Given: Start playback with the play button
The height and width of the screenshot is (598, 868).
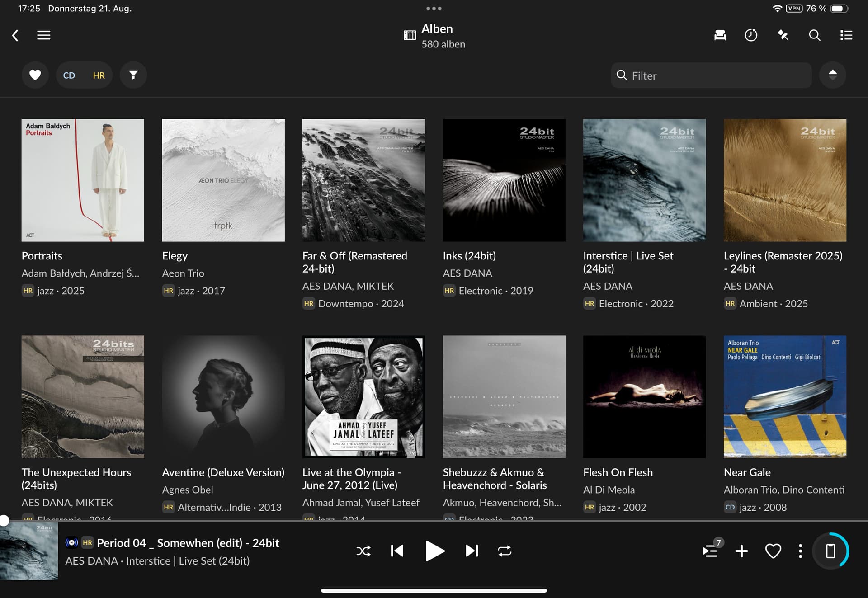Looking at the screenshot, I should (435, 551).
